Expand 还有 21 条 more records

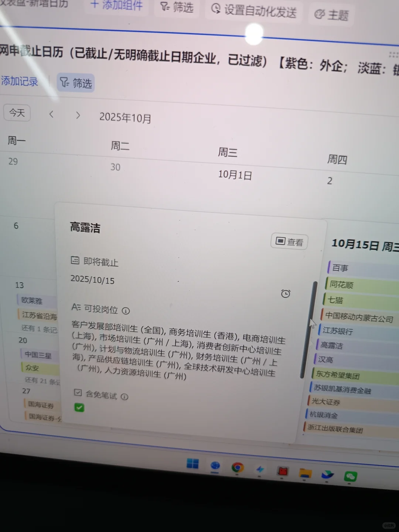pos(42,381)
